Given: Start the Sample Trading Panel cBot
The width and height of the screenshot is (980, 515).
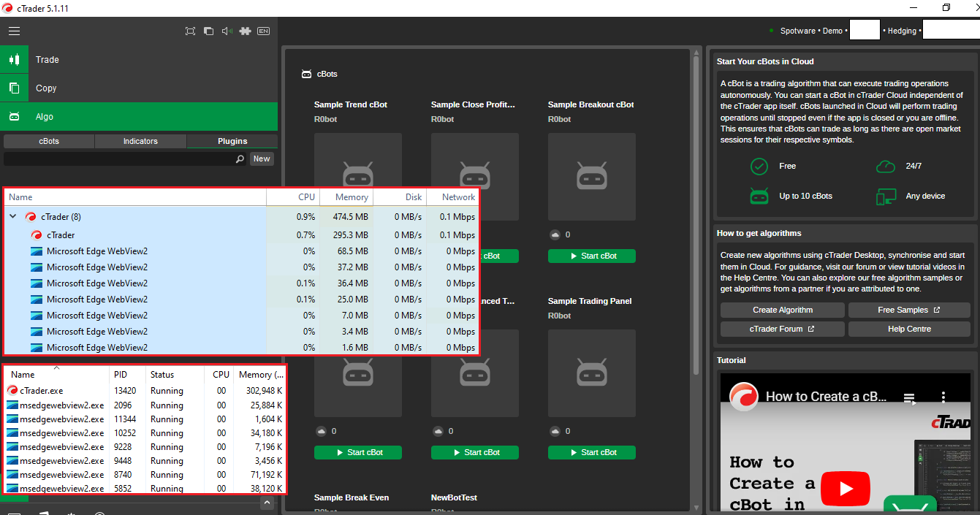Looking at the screenshot, I should (x=592, y=452).
